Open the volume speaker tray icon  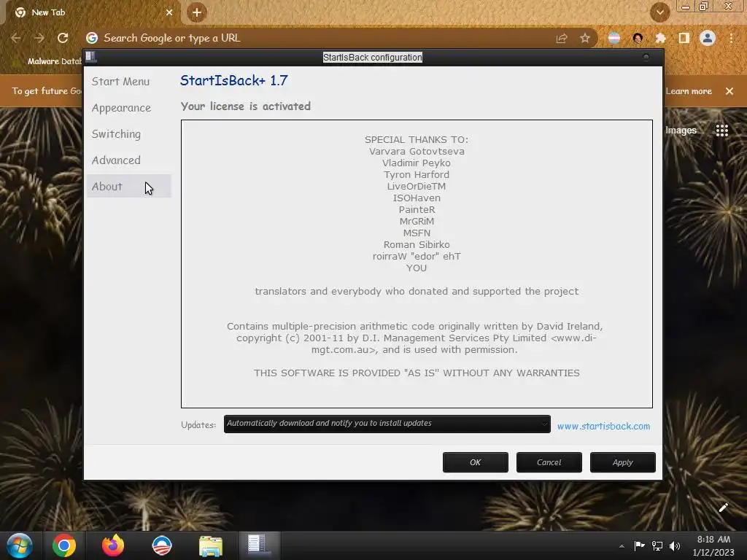pyautogui.click(x=675, y=545)
